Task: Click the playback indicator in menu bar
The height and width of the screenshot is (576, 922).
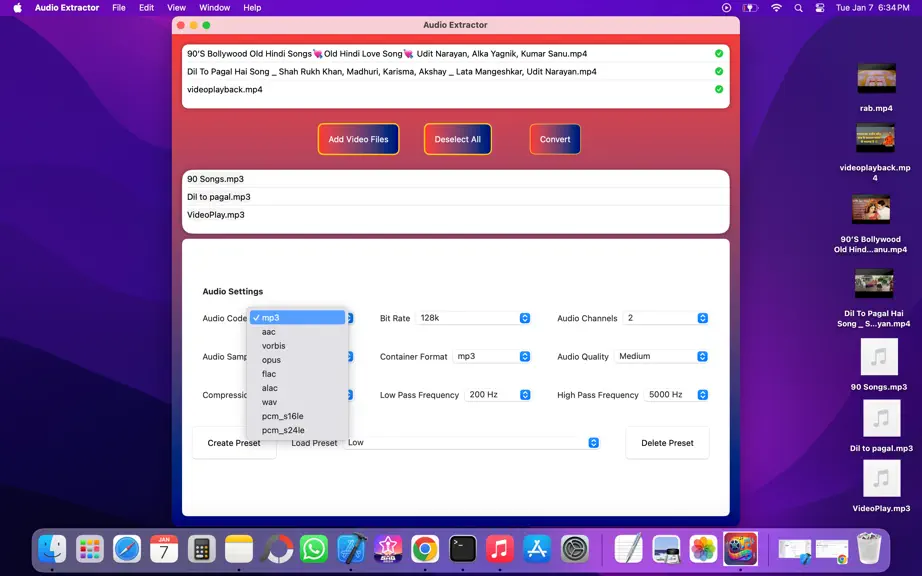Action: (x=726, y=8)
